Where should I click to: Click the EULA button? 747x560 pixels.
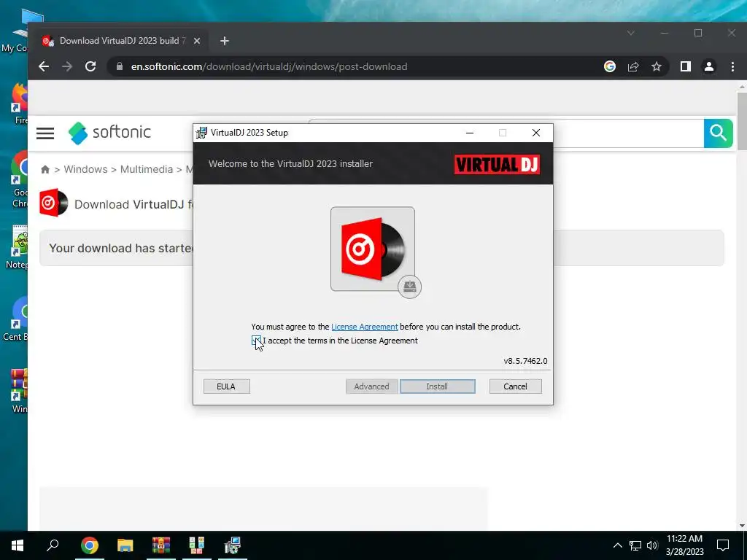pyautogui.click(x=226, y=386)
